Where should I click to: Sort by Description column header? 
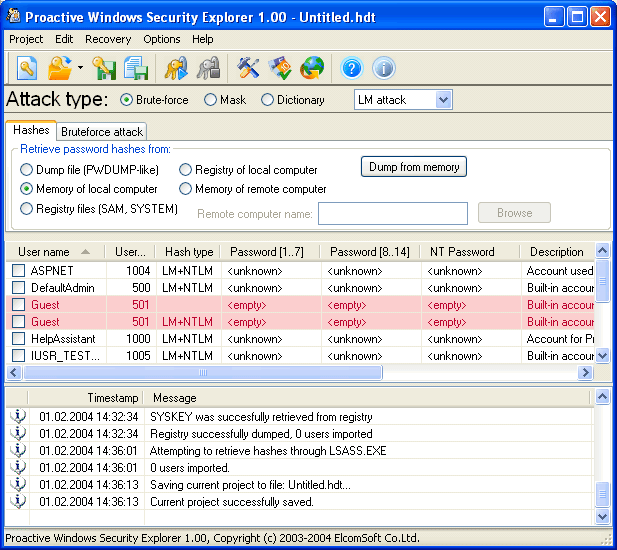pyautogui.click(x=557, y=252)
